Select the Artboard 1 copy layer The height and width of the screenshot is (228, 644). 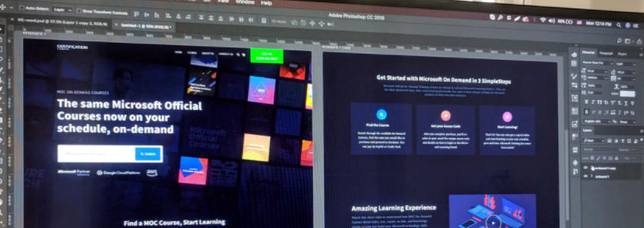[x=612, y=167]
